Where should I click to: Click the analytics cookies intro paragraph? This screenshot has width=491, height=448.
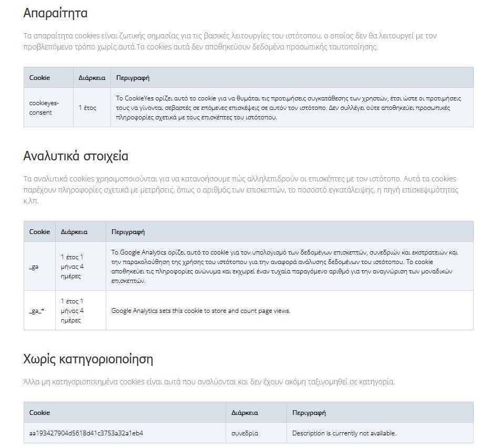point(240,190)
